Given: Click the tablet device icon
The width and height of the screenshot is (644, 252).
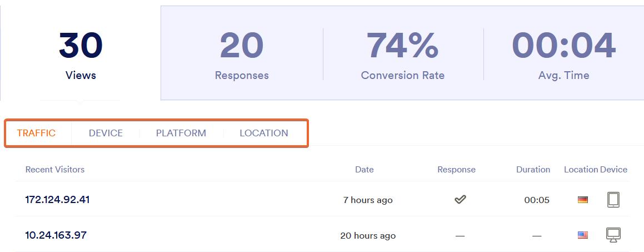Looking at the screenshot, I should 613,200.
